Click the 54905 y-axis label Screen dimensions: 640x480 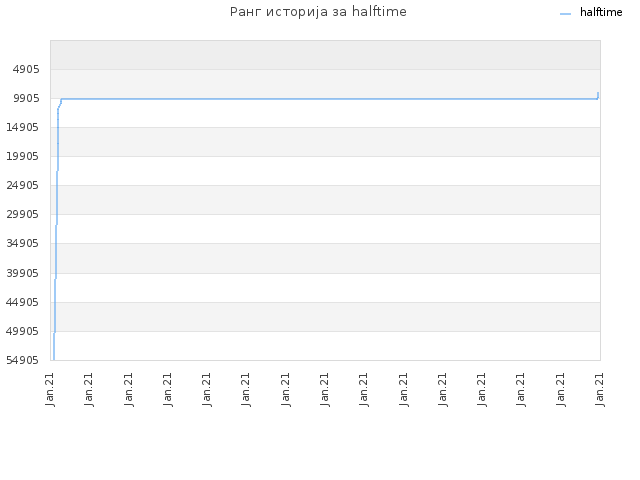click(x=22, y=360)
